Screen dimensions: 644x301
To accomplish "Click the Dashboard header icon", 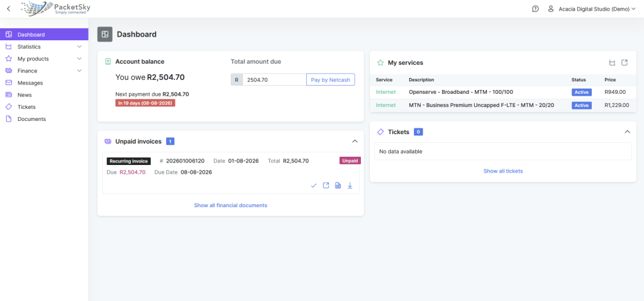I will click(105, 34).
